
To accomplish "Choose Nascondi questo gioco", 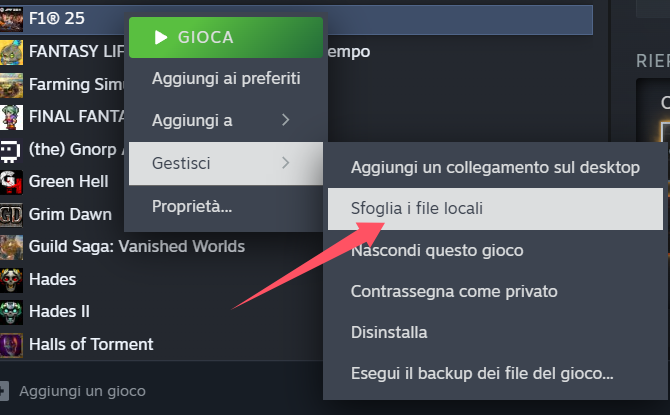I will coord(437,250).
